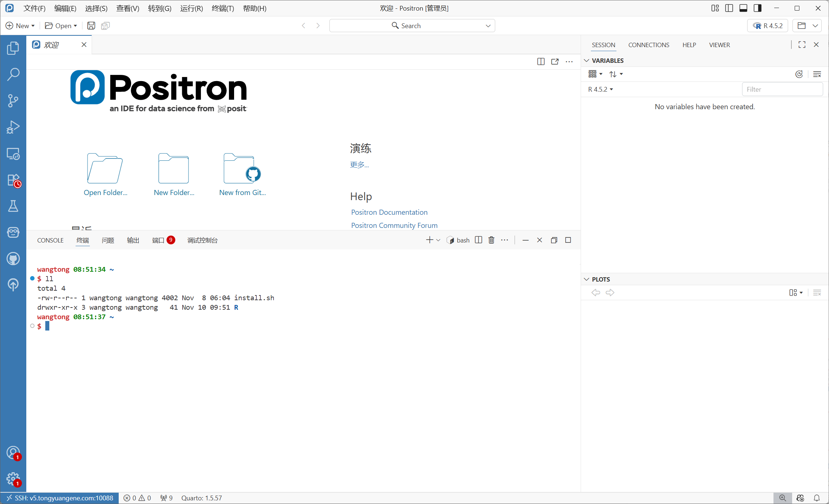The width and height of the screenshot is (829, 504).
Task: Click the 更多... link under 演练
Action: pyautogui.click(x=359, y=165)
